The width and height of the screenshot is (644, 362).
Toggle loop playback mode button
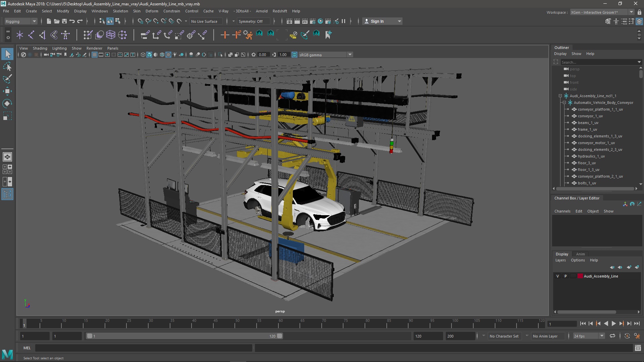612,336
